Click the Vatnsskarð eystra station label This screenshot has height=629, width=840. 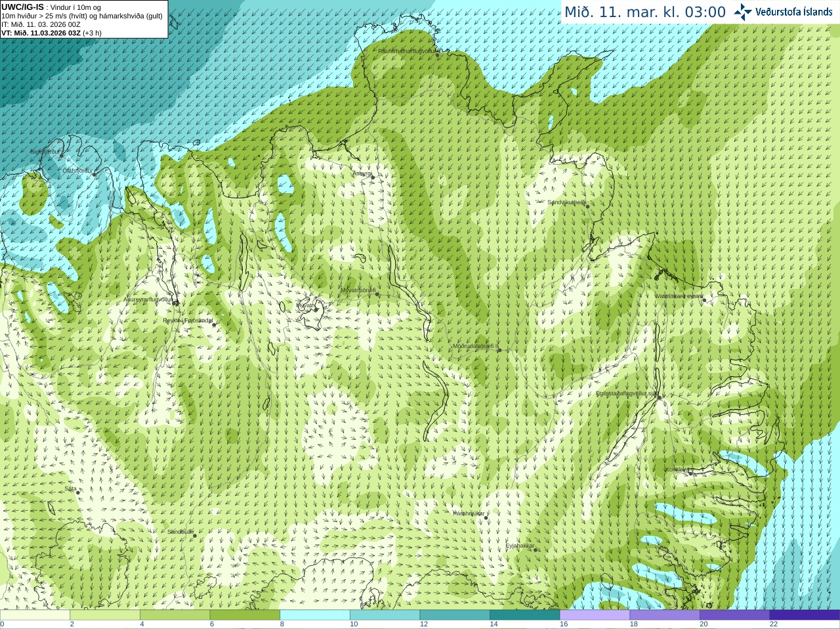tap(679, 296)
